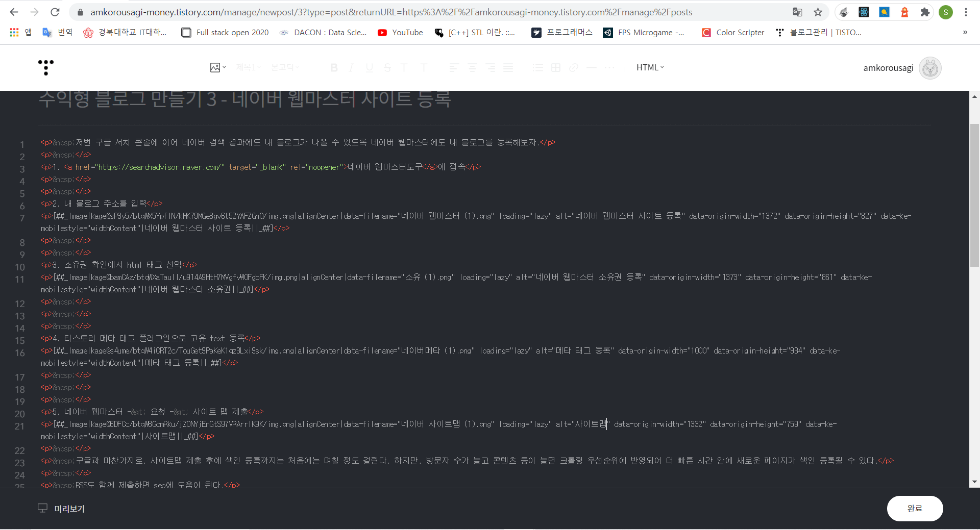Click the browser address bar URL

pos(391,12)
